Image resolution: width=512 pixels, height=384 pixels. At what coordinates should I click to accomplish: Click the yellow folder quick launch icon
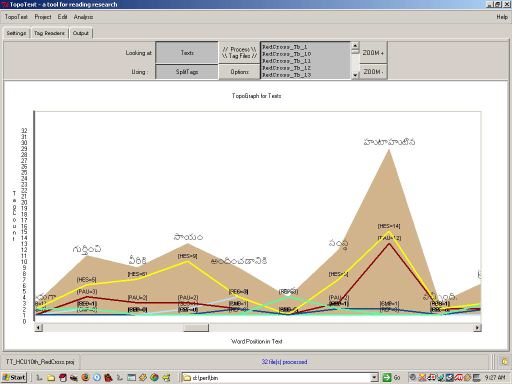tap(51, 377)
